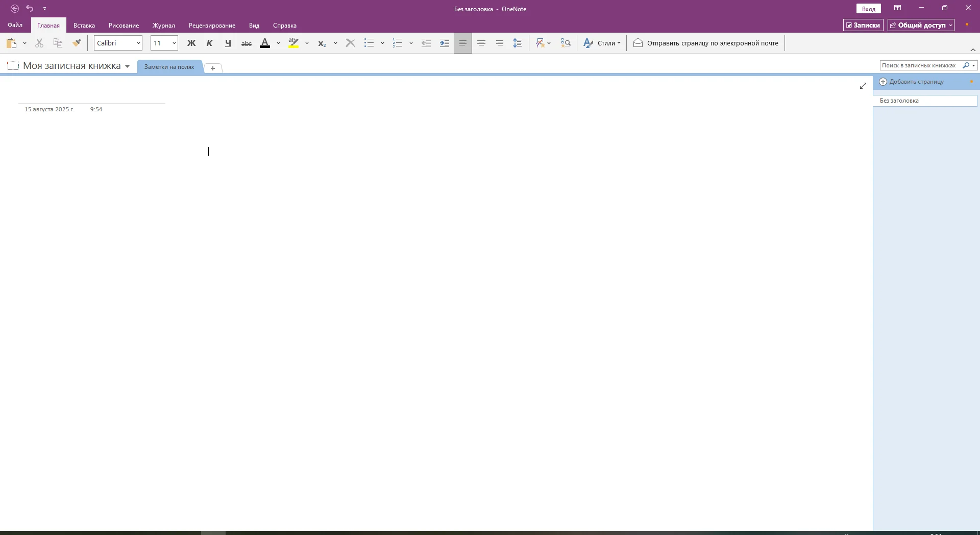Open the font color picker arrow
The height and width of the screenshot is (535, 980).
[278, 43]
